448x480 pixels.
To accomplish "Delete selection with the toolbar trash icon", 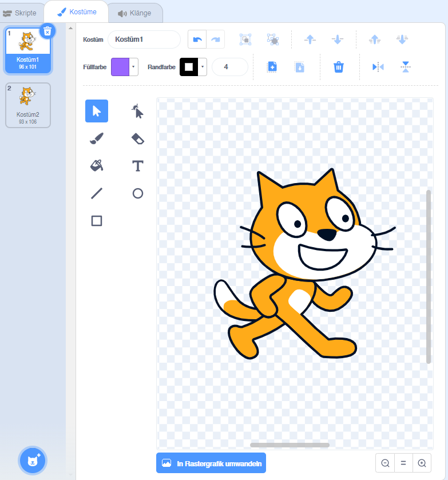I will [339, 67].
